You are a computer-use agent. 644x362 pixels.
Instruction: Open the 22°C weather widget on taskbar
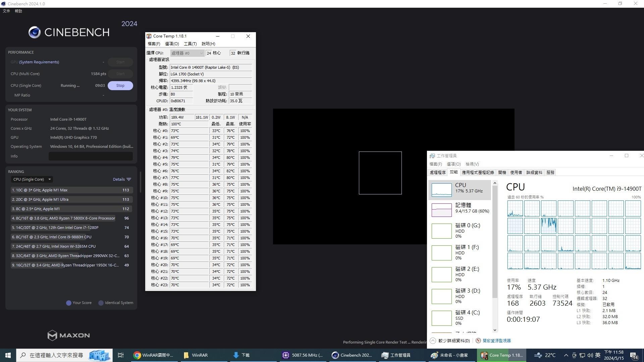pos(545,355)
